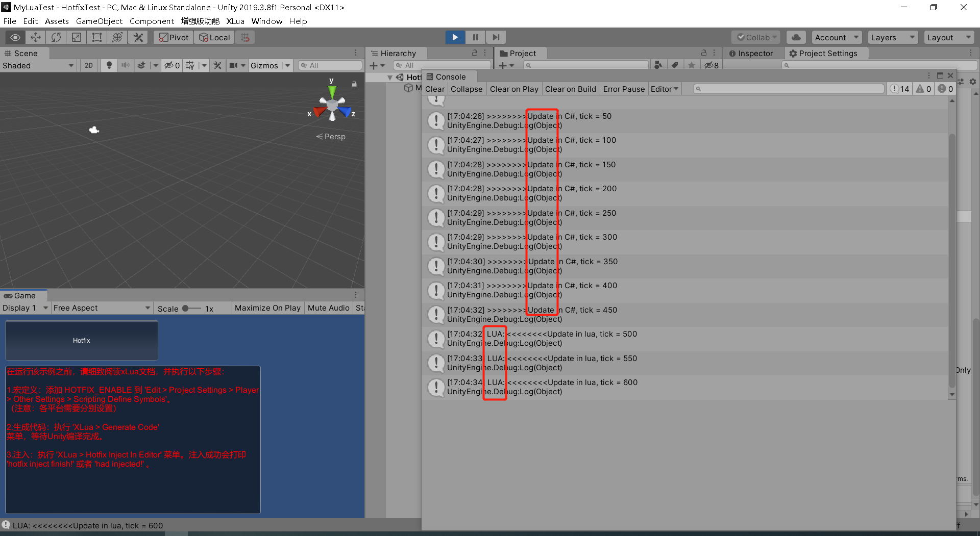Click the Play button

(x=455, y=37)
